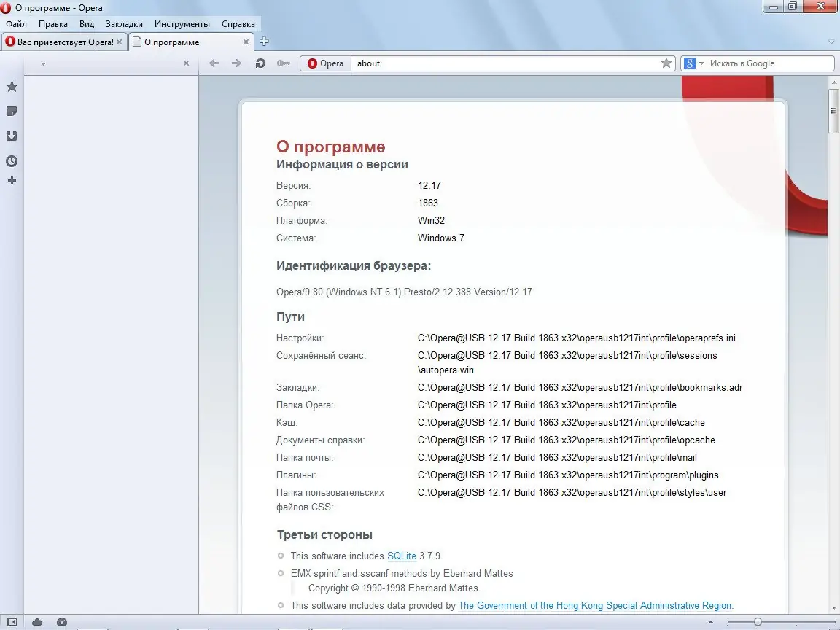Open a new tab with plus button
This screenshot has width=840, height=630.
coord(264,42)
